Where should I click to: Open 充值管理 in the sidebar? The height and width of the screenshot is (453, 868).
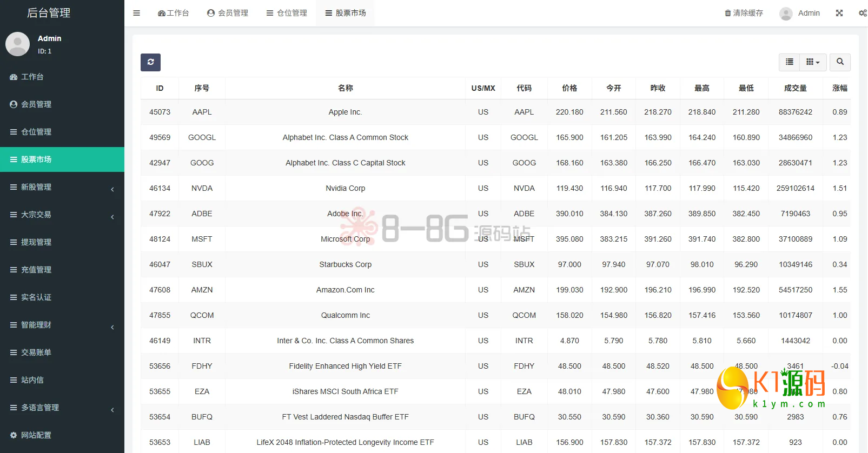[x=62, y=270]
